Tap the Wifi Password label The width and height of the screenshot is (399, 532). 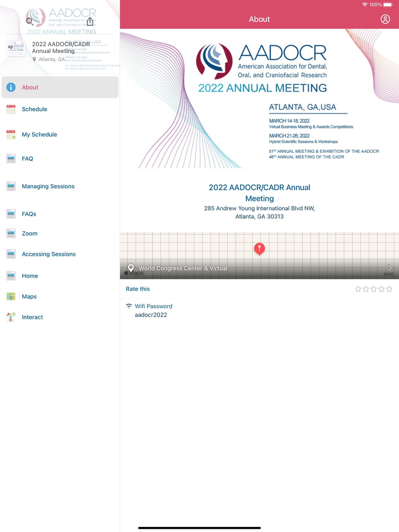(154, 306)
